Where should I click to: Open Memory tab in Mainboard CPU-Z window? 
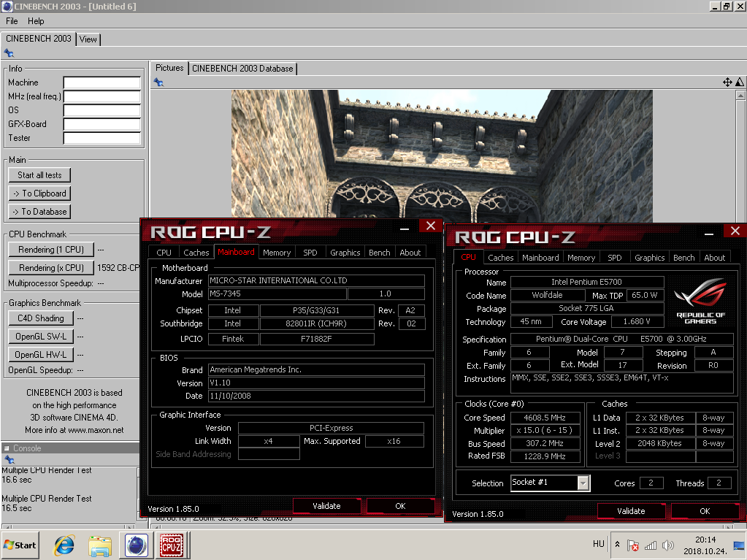pyautogui.click(x=277, y=253)
